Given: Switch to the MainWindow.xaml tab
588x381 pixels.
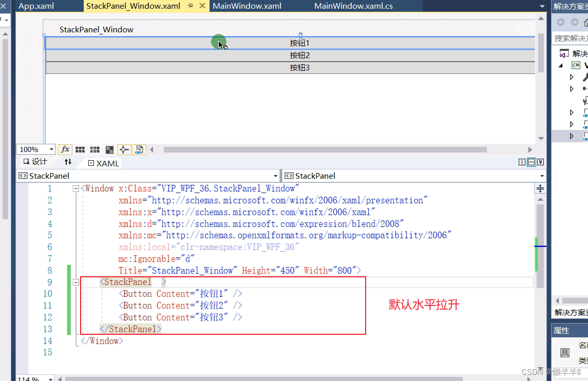Looking at the screenshot, I should (247, 6).
